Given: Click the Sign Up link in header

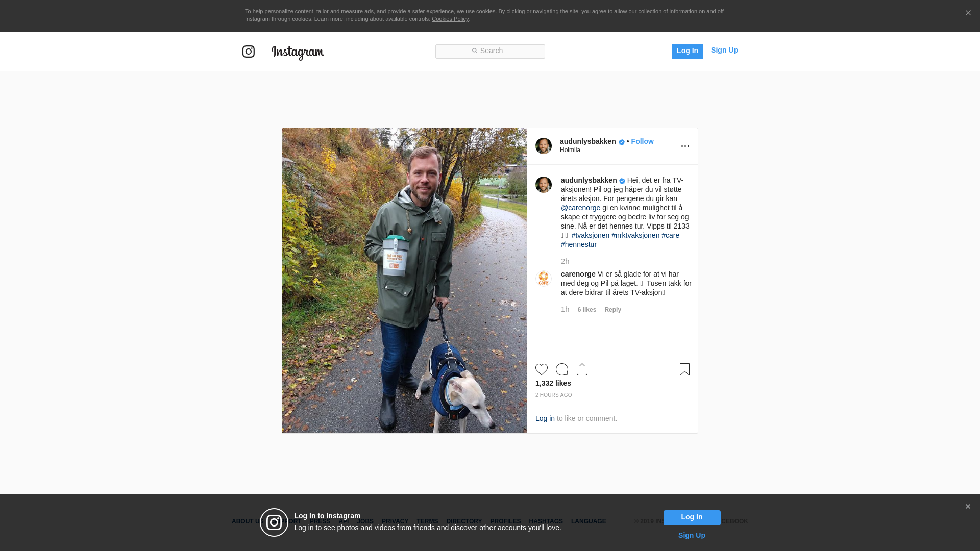Looking at the screenshot, I should 724,50.
